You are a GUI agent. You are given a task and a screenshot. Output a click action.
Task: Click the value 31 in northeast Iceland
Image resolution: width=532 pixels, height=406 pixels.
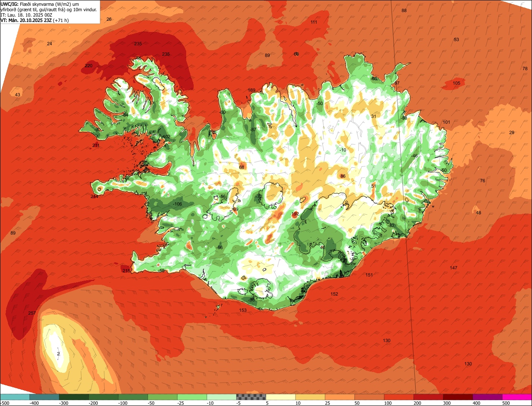tap(374, 116)
